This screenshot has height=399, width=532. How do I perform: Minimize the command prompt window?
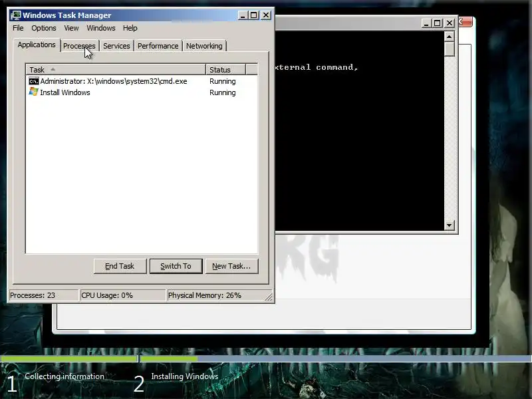[426, 23]
